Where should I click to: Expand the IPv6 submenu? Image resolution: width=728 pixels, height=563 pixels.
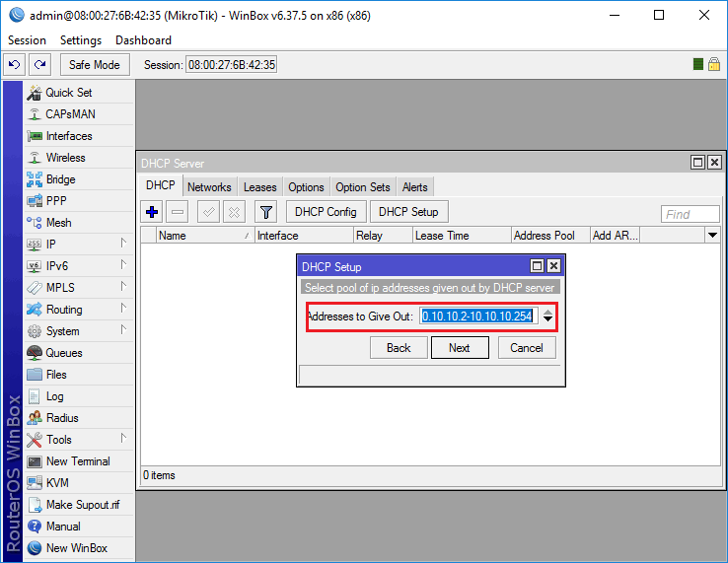click(x=123, y=264)
